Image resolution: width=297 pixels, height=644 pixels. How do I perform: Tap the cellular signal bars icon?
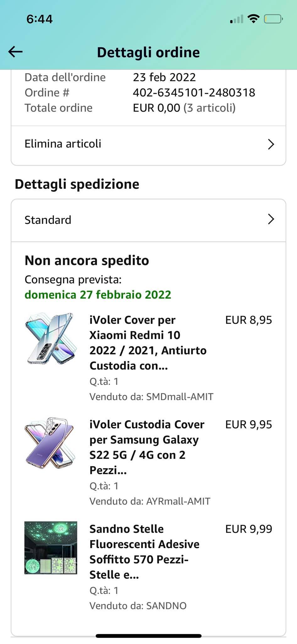(236, 19)
